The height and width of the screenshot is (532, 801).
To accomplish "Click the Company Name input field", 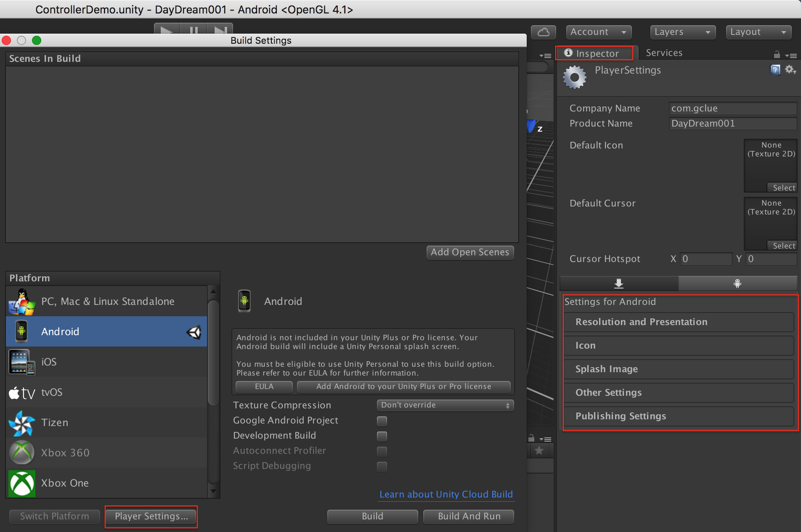I will click(733, 109).
